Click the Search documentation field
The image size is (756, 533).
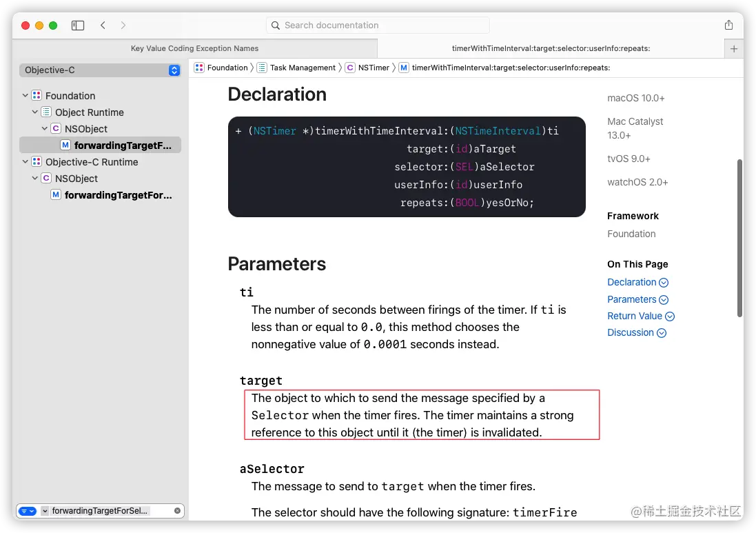[378, 25]
